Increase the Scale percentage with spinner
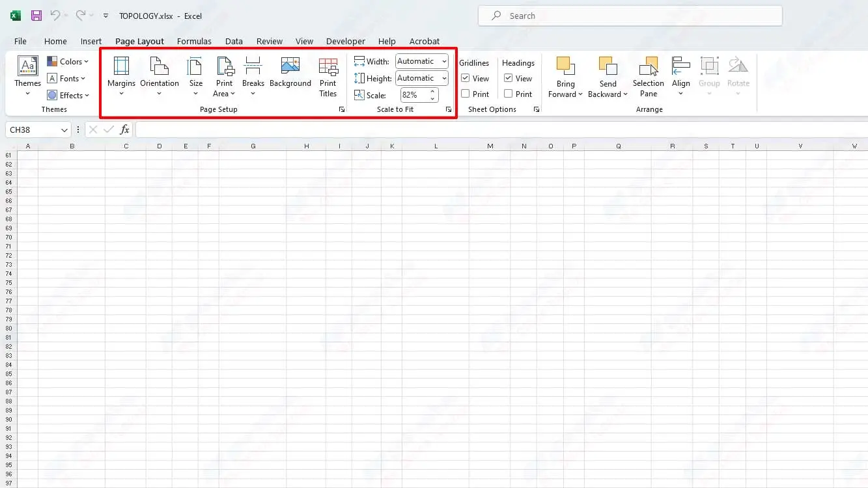Image resolution: width=868 pixels, height=488 pixels. click(x=432, y=92)
